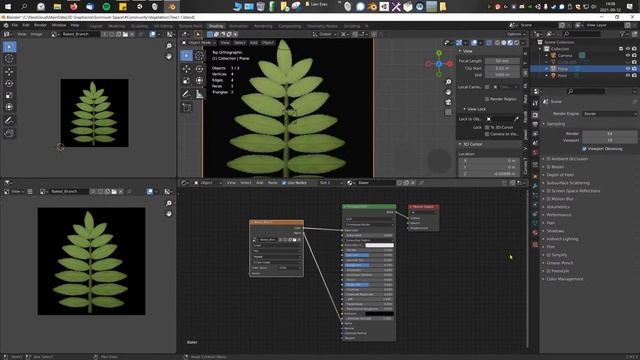Select the Measure tool in 3D viewport
640x360 pixels.
pyautogui.click(x=199, y=94)
